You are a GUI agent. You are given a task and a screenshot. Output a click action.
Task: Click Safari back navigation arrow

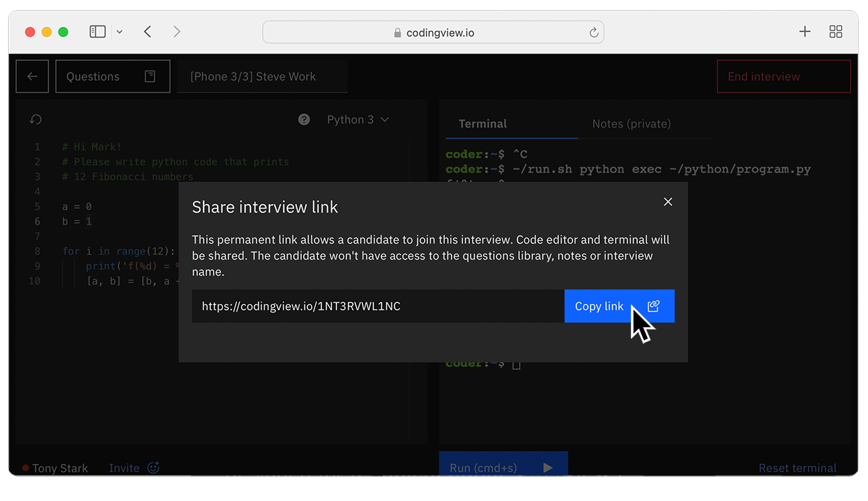pyautogui.click(x=148, y=32)
